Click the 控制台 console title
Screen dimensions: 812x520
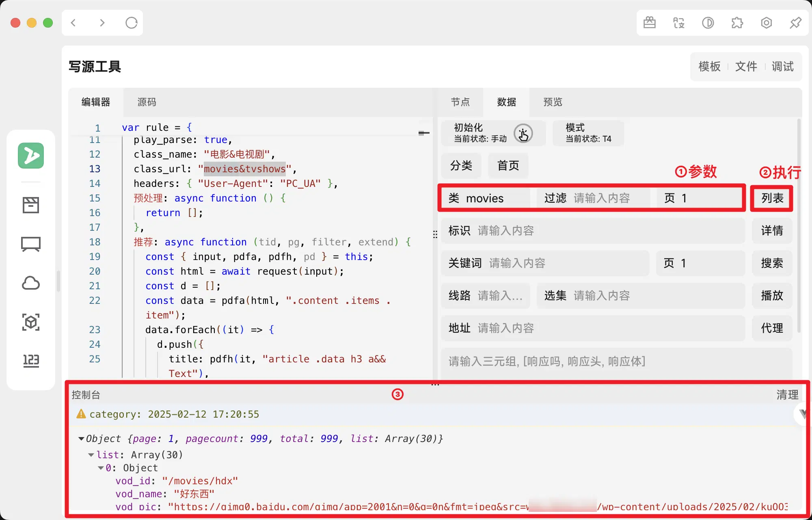tap(86, 395)
